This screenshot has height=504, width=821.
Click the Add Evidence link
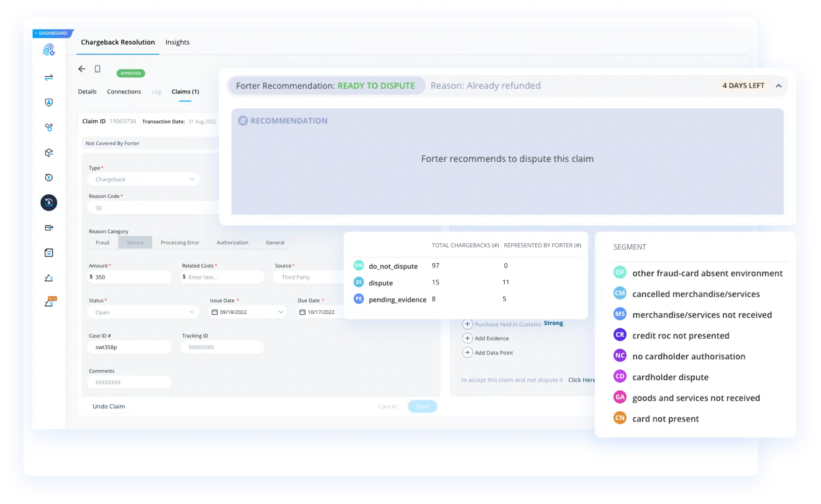click(492, 338)
